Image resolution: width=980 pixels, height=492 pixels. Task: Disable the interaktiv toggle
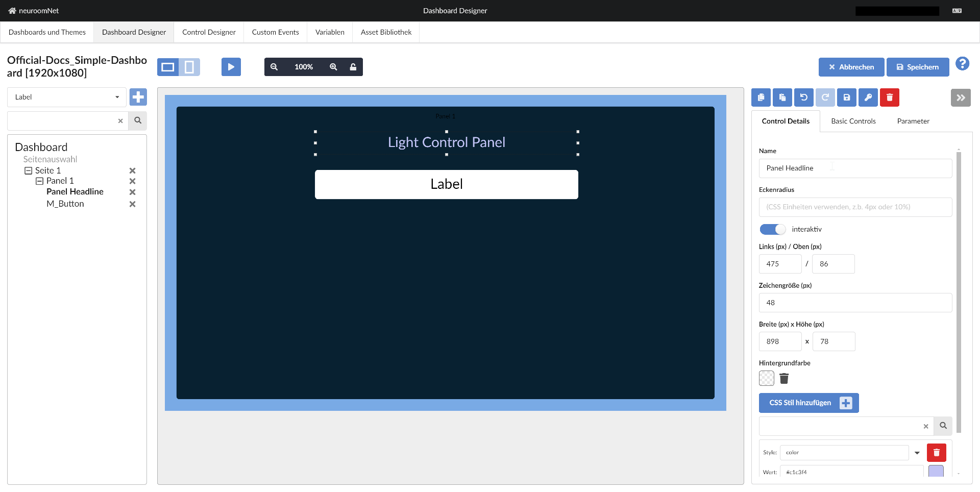(772, 229)
